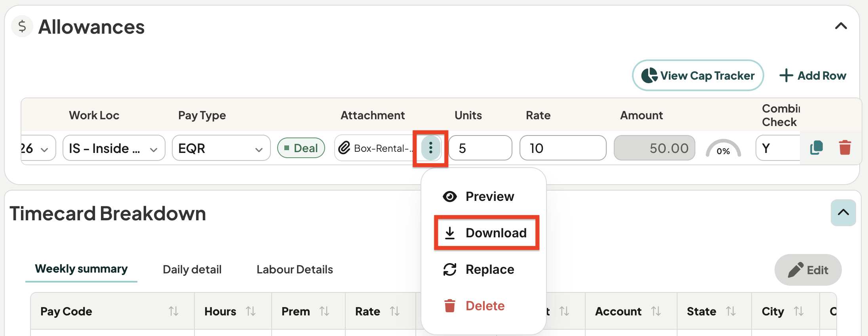Click the duplicate row copy icon
This screenshot has height=336, width=868.
[x=816, y=148]
